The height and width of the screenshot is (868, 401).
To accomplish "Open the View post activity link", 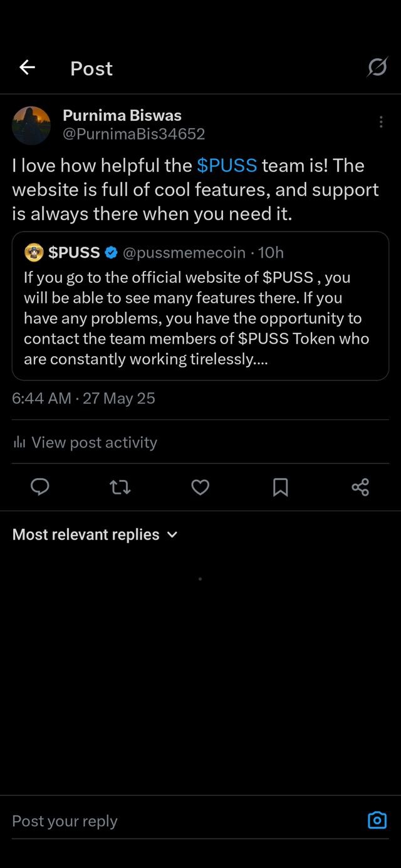I will point(95,442).
